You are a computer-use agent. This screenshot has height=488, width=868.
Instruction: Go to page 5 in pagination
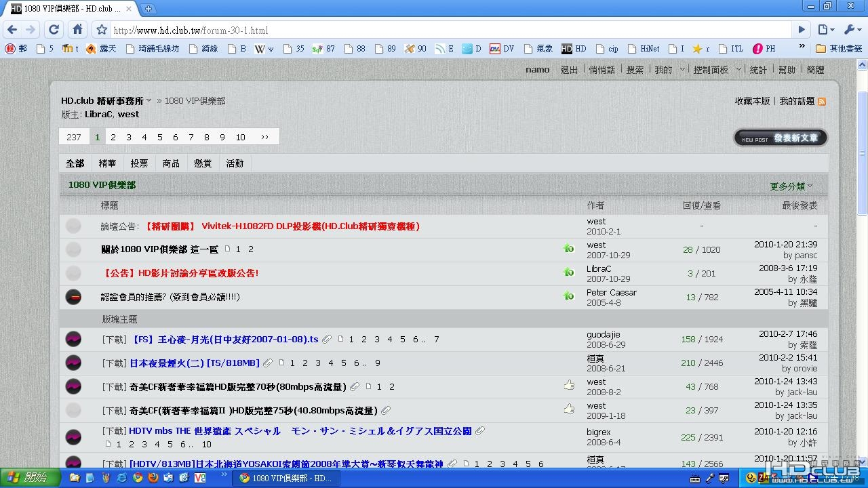[160, 137]
